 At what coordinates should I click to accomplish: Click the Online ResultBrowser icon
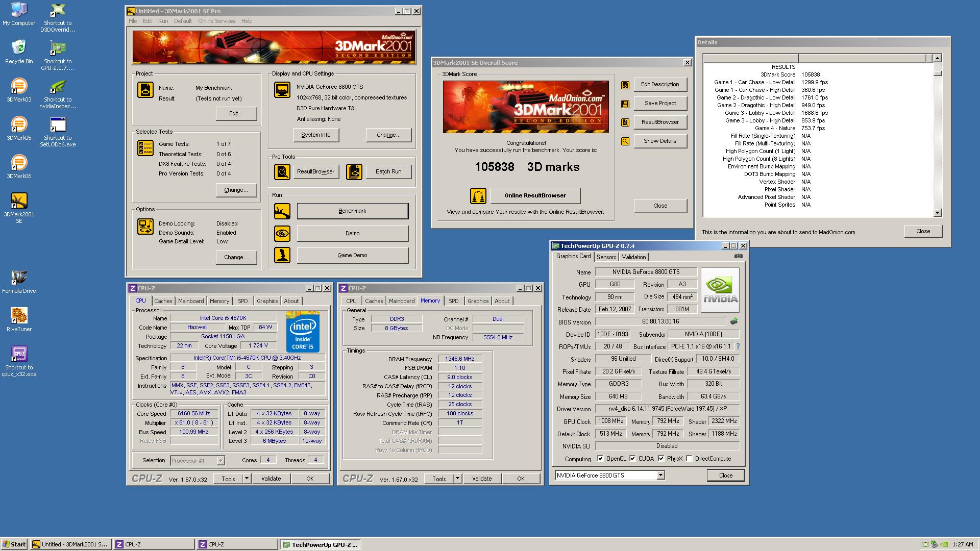tap(478, 196)
